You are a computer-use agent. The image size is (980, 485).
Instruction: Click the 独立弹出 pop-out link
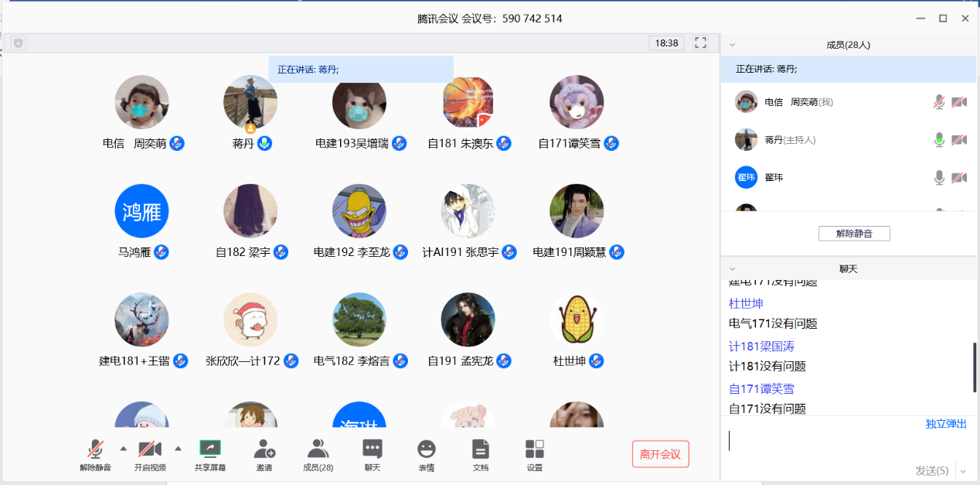946,424
